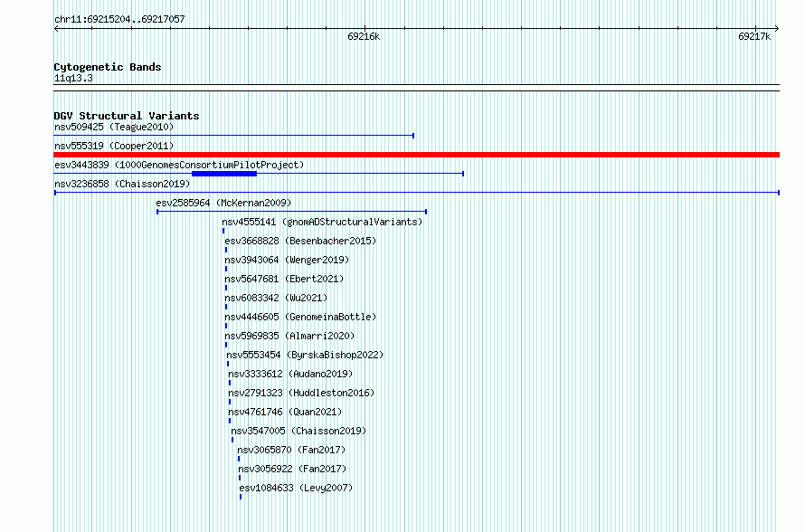Select nsv3547005 (Chaisson2019) label
This screenshot has width=805, height=532.
click(x=298, y=431)
